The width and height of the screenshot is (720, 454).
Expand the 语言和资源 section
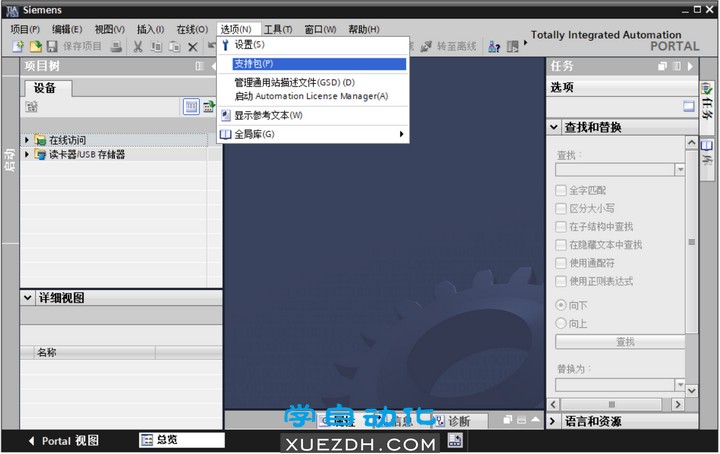click(553, 421)
